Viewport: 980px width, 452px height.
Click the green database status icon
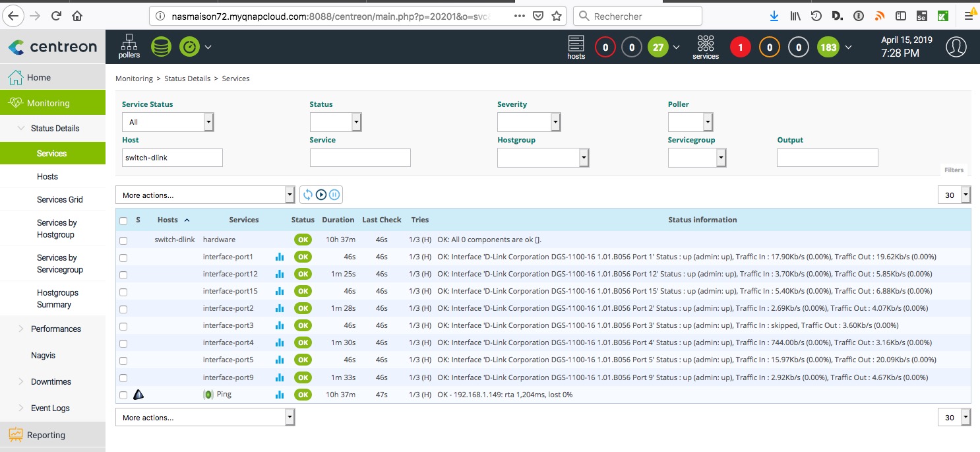click(x=161, y=47)
